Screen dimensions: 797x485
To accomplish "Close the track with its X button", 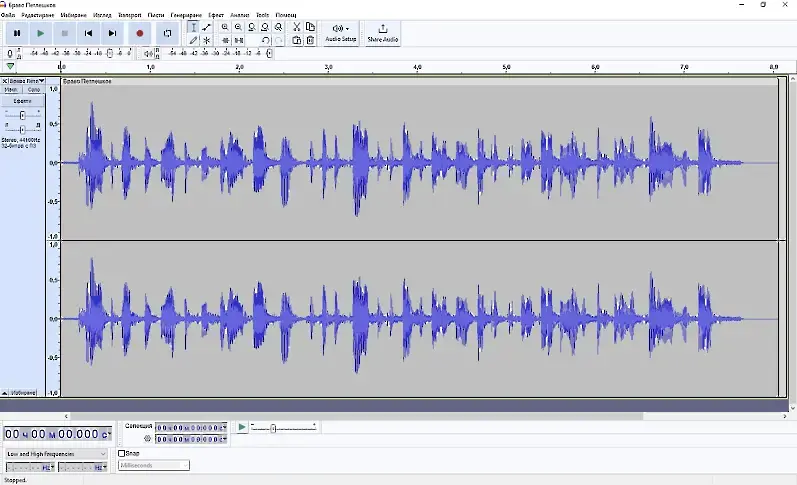I will point(5,81).
